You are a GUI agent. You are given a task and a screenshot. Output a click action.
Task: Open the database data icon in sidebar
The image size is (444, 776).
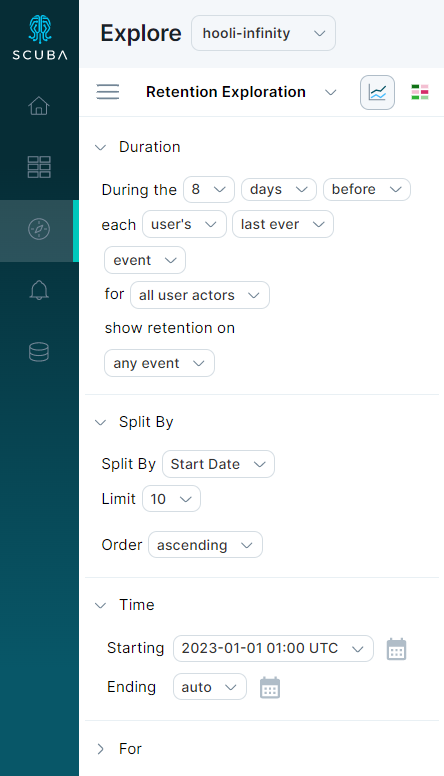[x=39, y=352]
